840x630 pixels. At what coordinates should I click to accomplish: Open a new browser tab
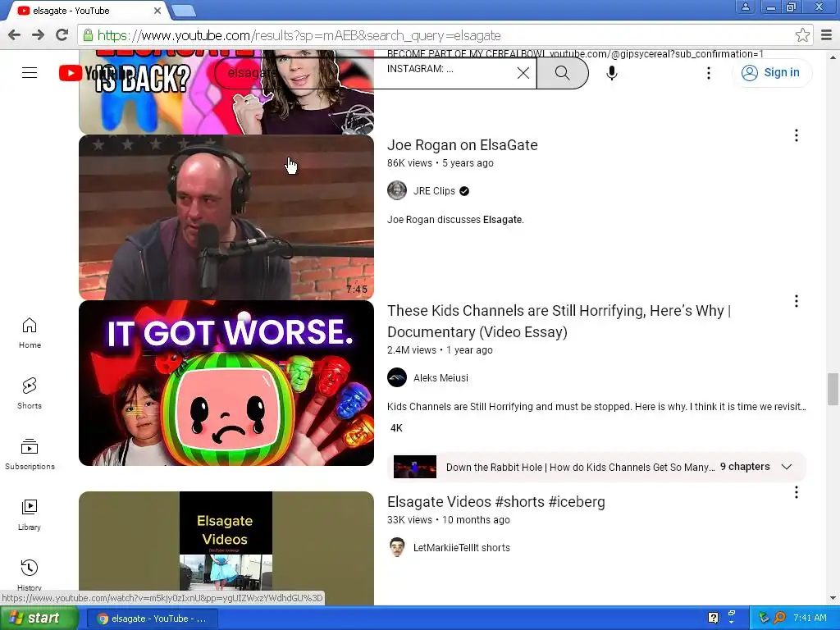click(184, 11)
